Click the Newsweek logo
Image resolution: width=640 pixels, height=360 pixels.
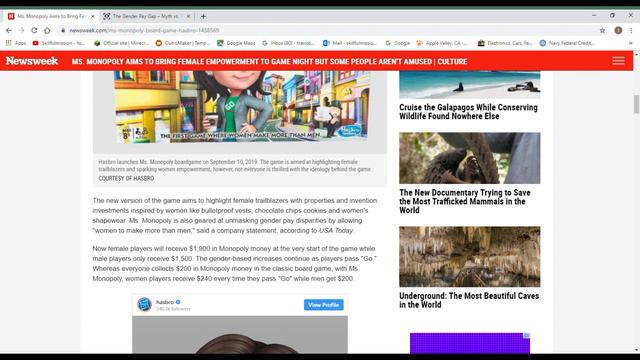click(x=32, y=61)
